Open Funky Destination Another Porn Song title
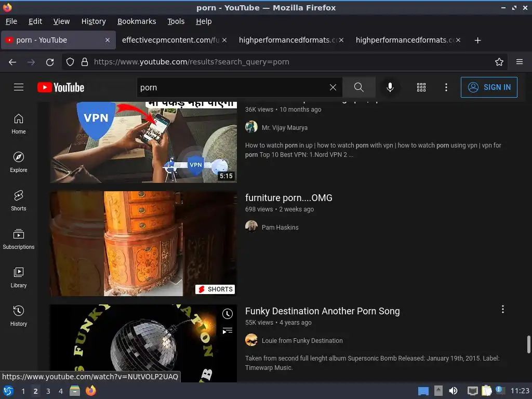 click(x=322, y=311)
